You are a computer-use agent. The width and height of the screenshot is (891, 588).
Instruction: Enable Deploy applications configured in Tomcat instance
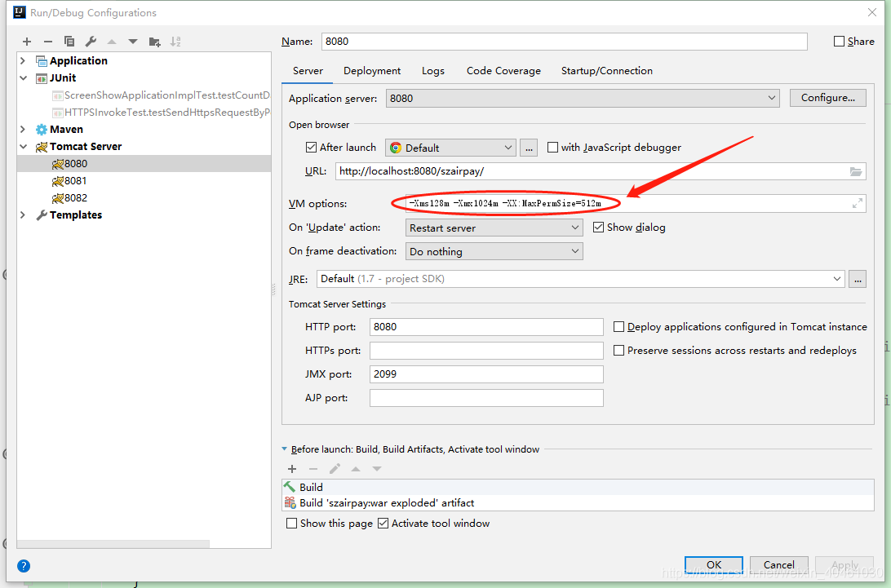pyautogui.click(x=618, y=327)
